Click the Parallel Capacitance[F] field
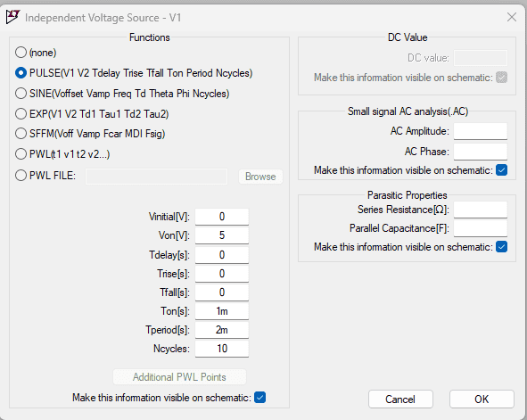This screenshot has width=527, height=420. point(481,228)
